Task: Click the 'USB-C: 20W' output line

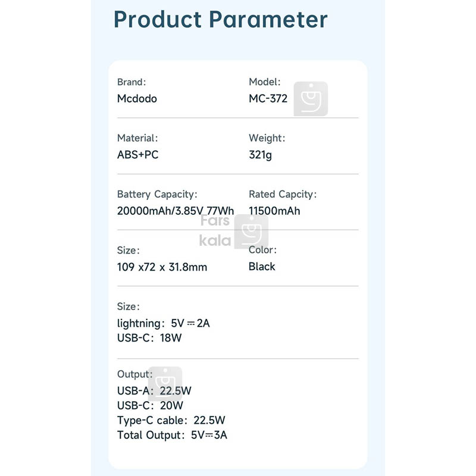Action: [x=151, y=406]
